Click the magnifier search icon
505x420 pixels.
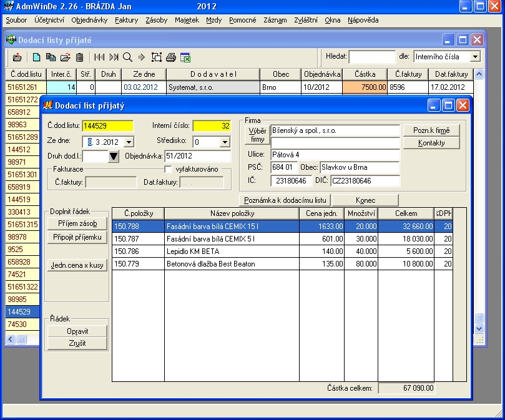pos(127,57)
